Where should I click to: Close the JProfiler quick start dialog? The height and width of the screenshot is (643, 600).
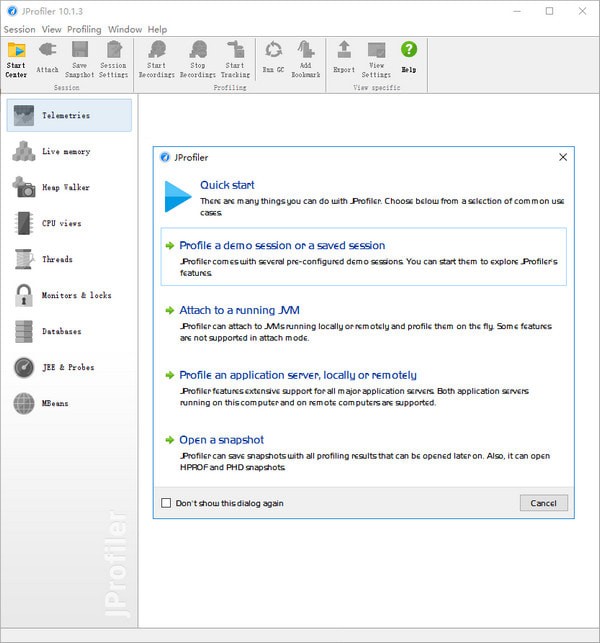563,157
